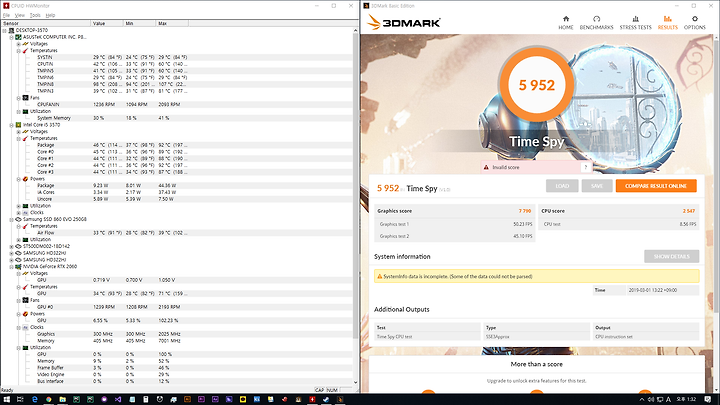This screenshot has height=405, width=720.
Task: Select the NVIDIA GeForce RTX 2060 node icon
Action: 18,266
